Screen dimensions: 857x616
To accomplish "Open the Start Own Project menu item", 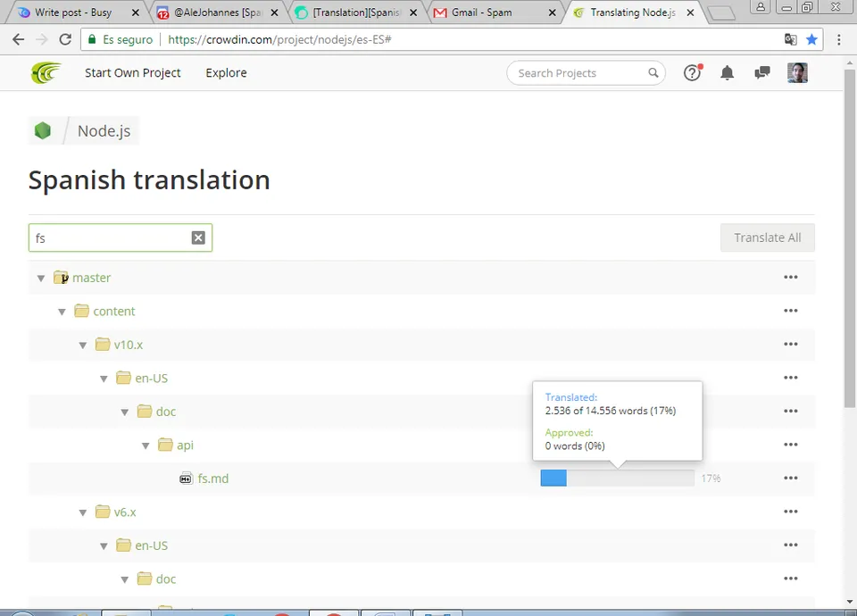I will (x=133, y=72).
